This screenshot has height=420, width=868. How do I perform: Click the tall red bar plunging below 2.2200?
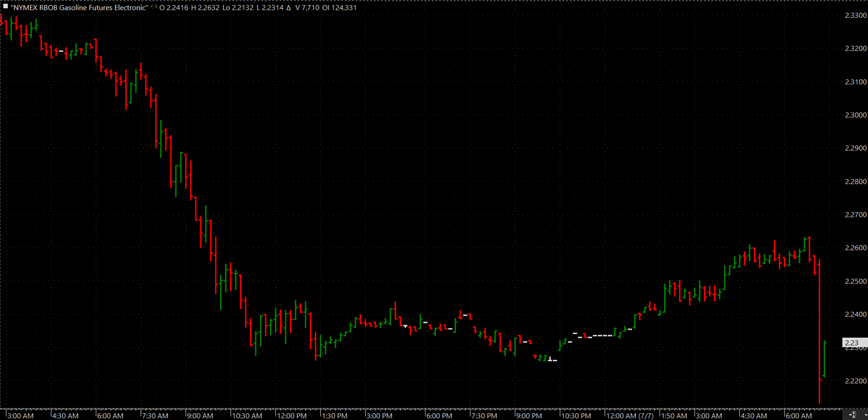coord(819,331)
